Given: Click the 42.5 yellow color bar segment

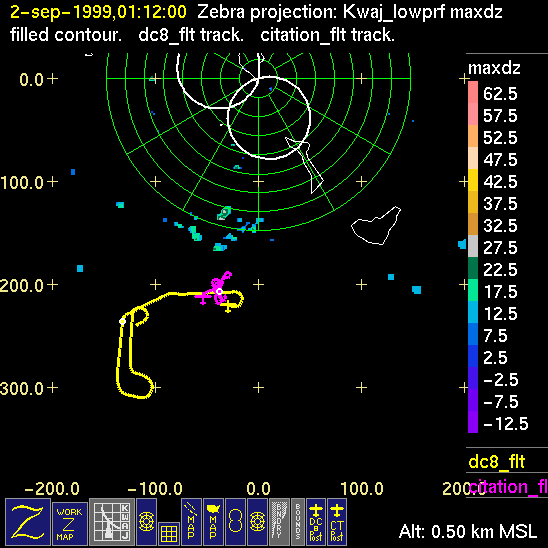Looking at the screenshot, I should click(473, 180).
